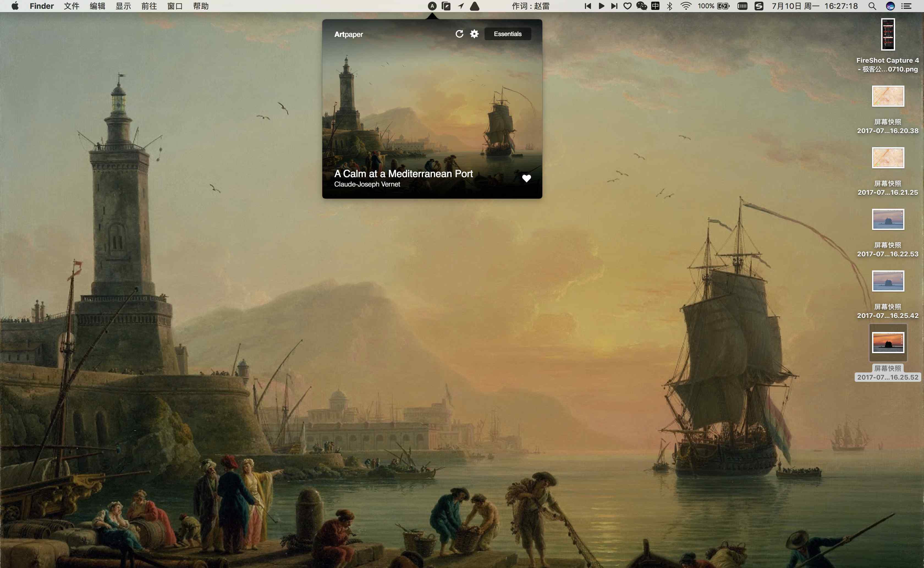
Task: Open WeChat menu bar icon
Action: coord(642,6)
